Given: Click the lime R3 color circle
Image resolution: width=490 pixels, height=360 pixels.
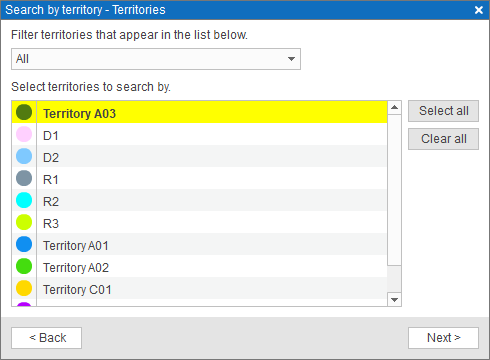Looking at the screenshot, I should (x=24, y=222).
